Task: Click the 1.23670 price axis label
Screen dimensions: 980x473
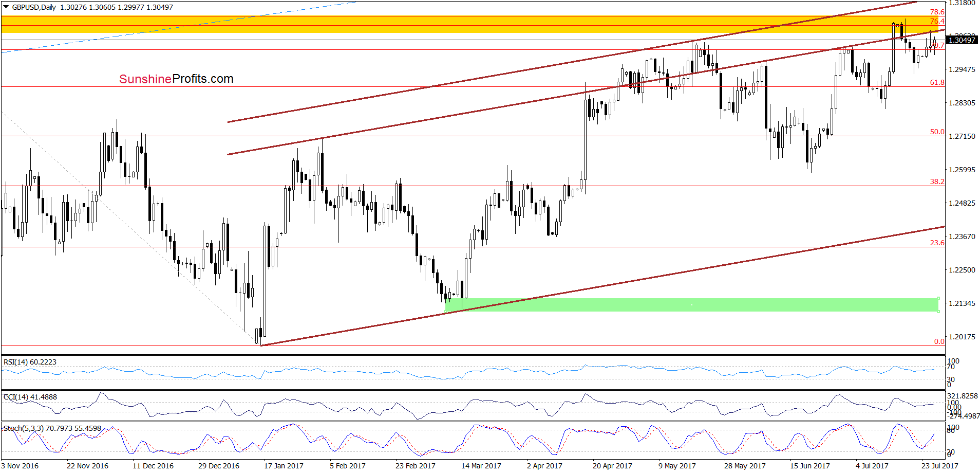Action: [962, 236]
